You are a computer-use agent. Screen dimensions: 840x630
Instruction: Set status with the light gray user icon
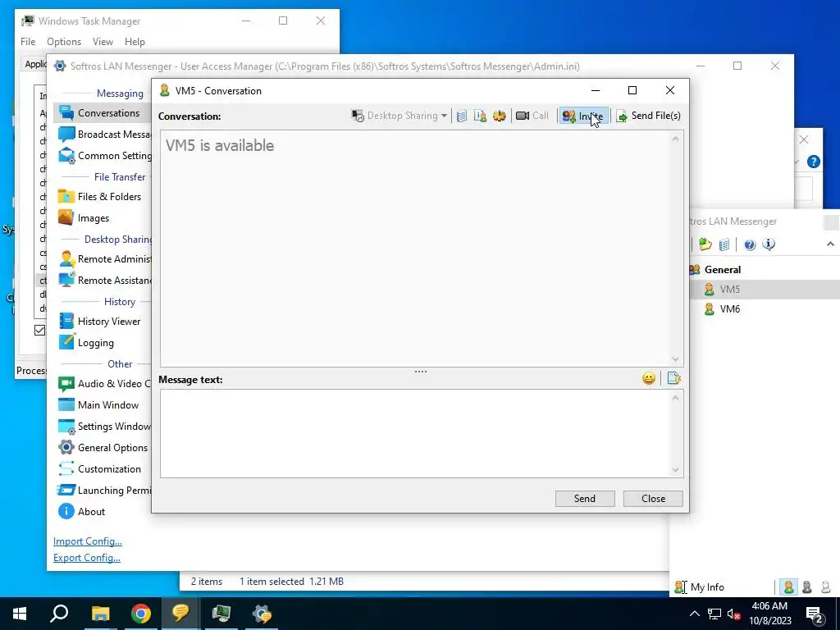[x=825, y=587]
